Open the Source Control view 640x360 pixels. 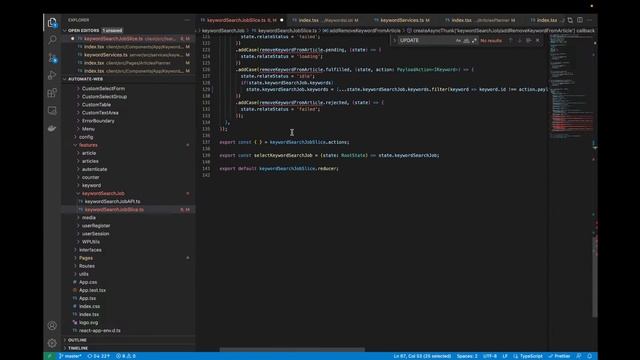pos(52,58)
